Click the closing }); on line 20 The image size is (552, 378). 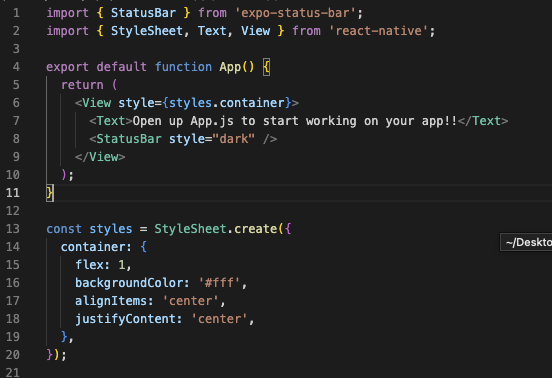tap(56, 355)
